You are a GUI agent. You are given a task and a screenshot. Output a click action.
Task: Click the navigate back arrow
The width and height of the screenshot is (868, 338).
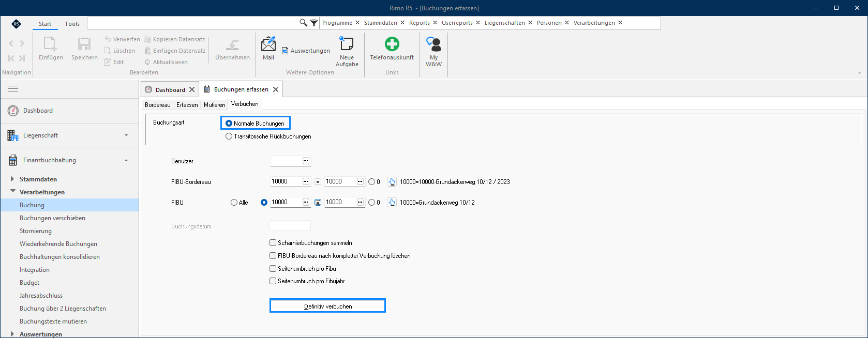point(11,43)
